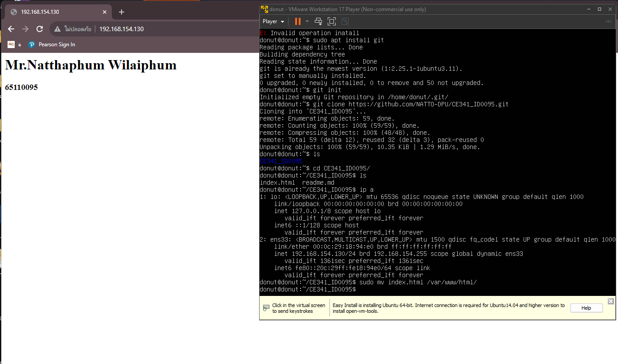
Task: Enter Full Screen mode in VMware
Action: tap(331, 21)
